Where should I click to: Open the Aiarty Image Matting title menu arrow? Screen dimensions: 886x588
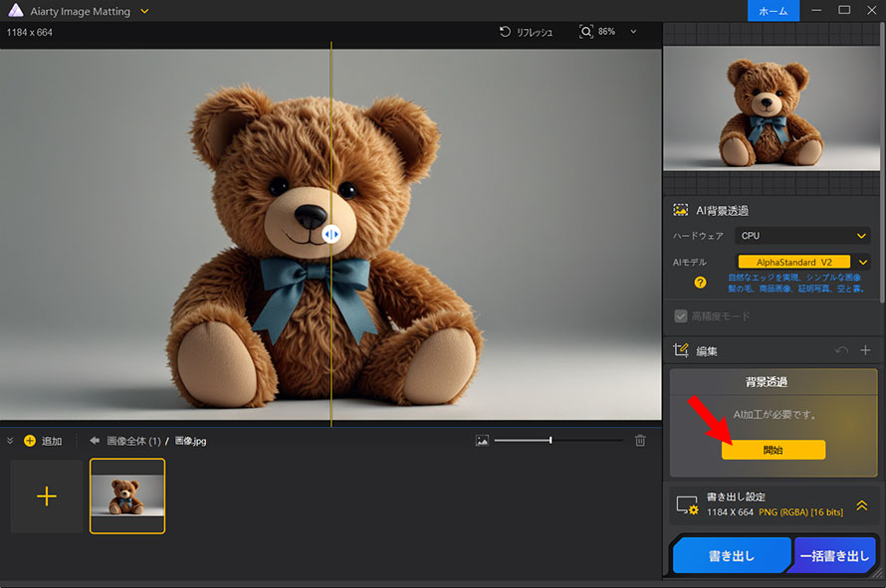point(145,11)
